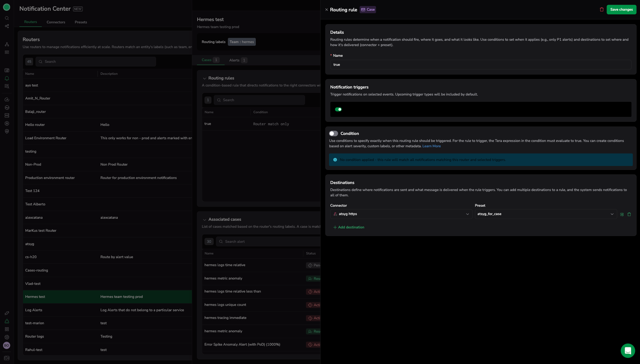Open the Preset dropdown showing atsyg_for_case
This screenshot has width=640, height=364.
click(x=545, y=214)
